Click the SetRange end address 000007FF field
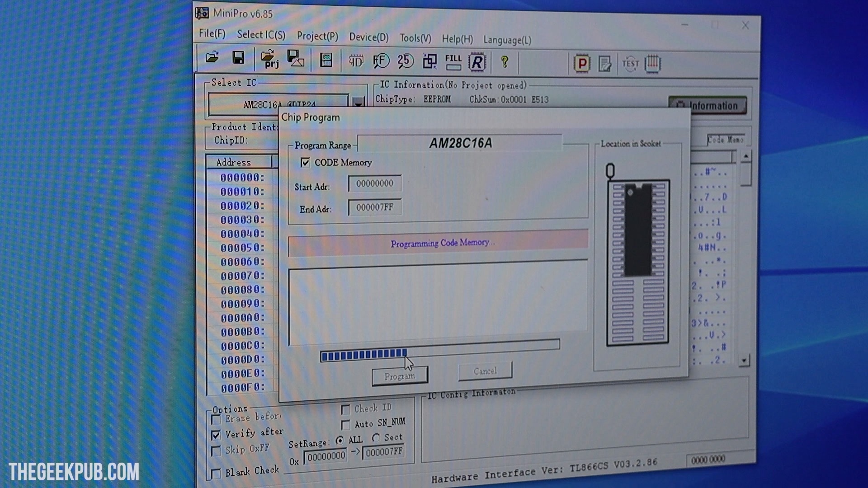This screenshot has width=868, height=488. [x=384, y=452]
